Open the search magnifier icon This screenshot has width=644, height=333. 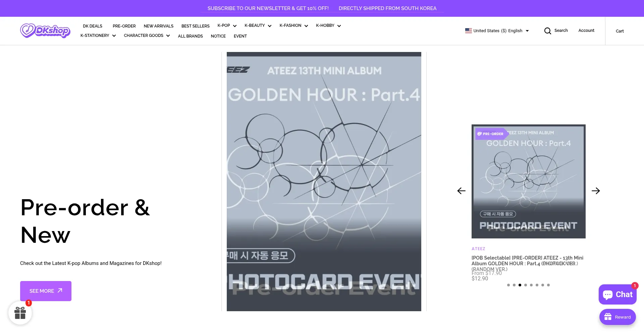tap(548, 31)
